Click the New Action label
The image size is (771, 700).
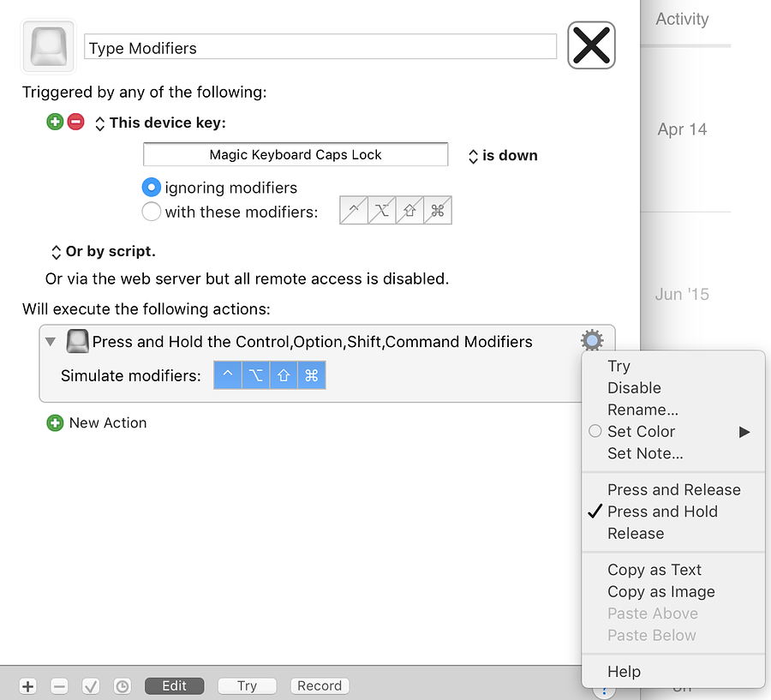[x=108, y=422]
